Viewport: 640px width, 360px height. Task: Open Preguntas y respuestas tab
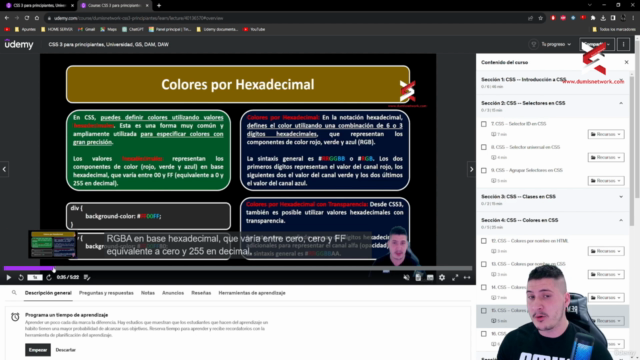(x=106, y=293)
